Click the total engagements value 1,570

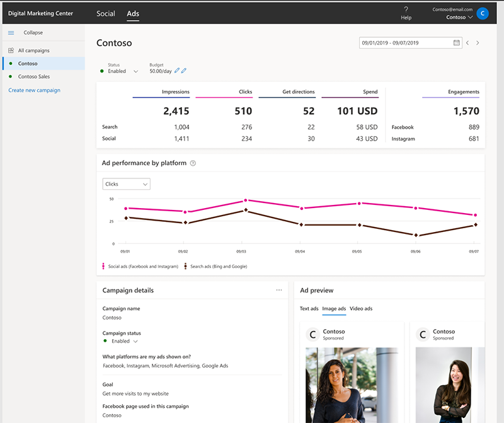point(466,111)
